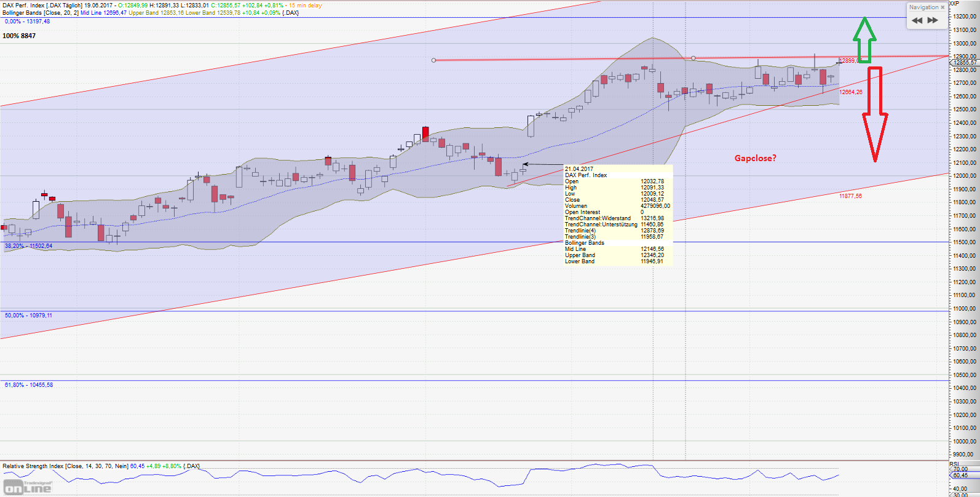Click the 38,20% Fibonacci level label
This screenshot has height=497, width=980.
click(28, 246)
